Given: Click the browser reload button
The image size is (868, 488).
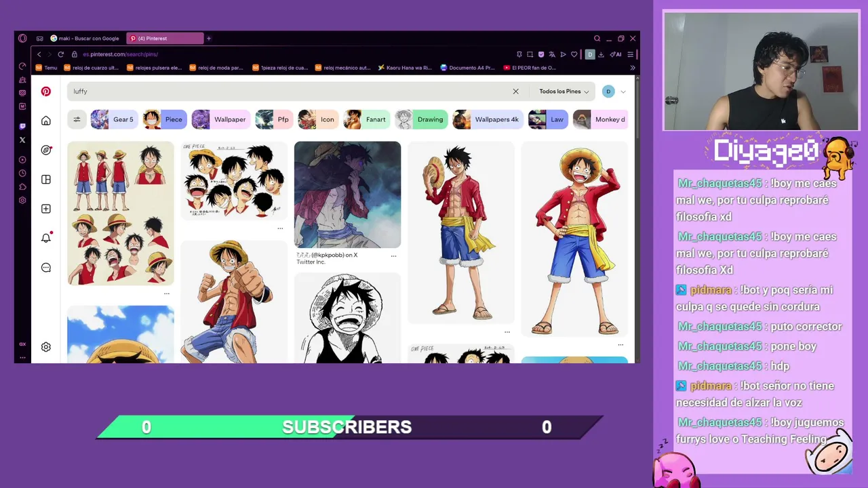Looking at the screenshot, I should coord(60,54).
